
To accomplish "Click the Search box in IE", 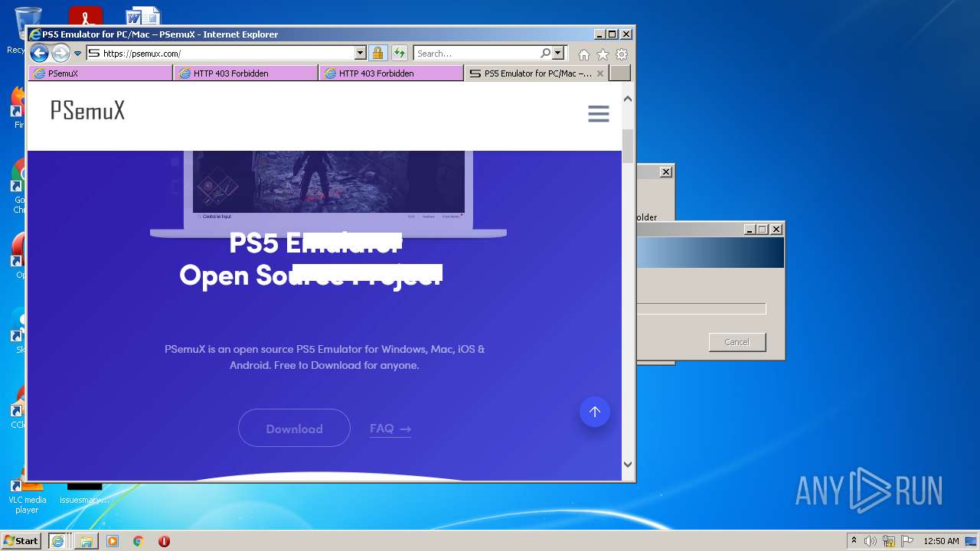I will click(476, 54).
